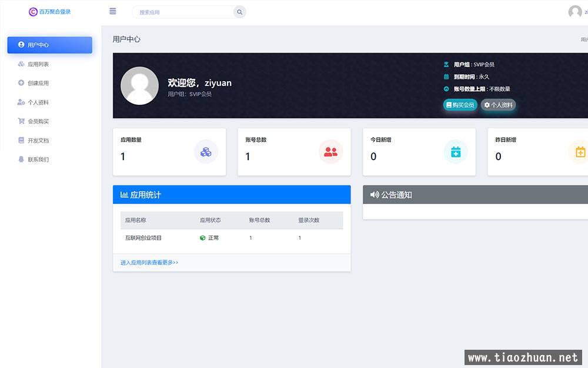This screenshot has height=368, width=588.
Task: Click the 公告通知 panel header
Action: 475,194
